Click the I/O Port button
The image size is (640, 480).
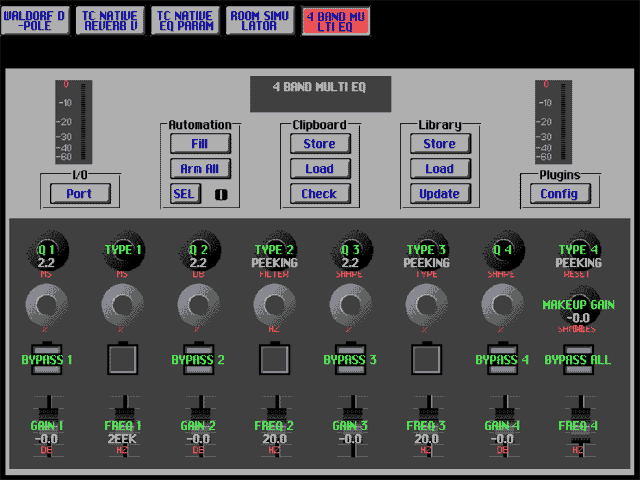[x=80, y=193]
